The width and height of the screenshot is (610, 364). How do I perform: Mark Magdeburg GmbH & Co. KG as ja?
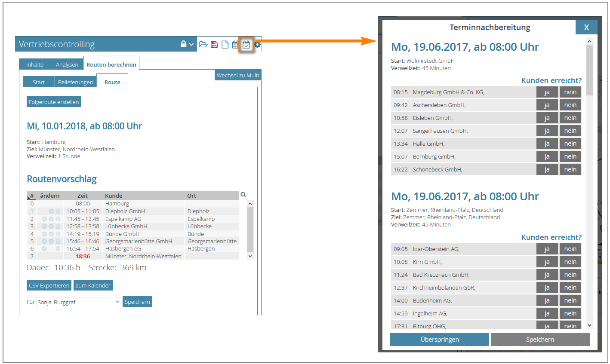click(x=547, y=92)
